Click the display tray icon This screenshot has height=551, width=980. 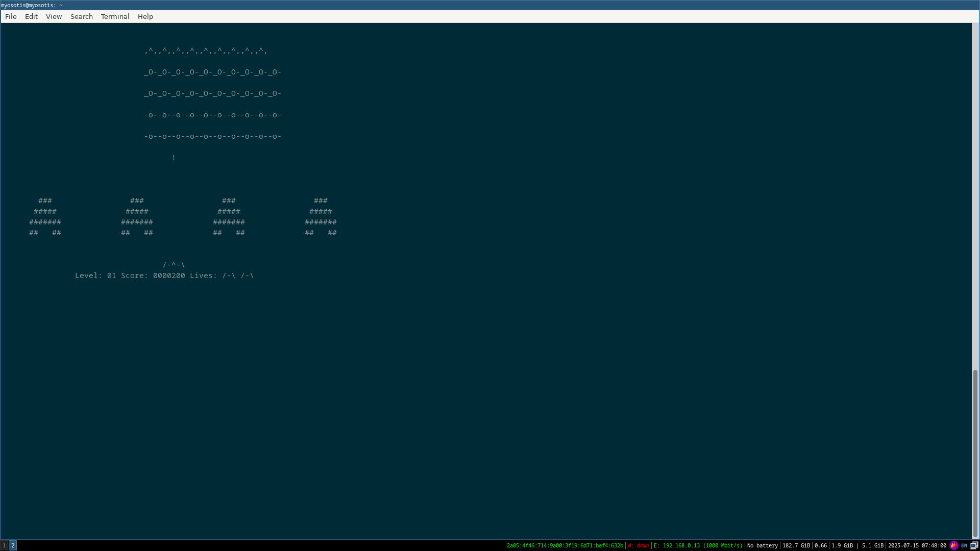974,545
